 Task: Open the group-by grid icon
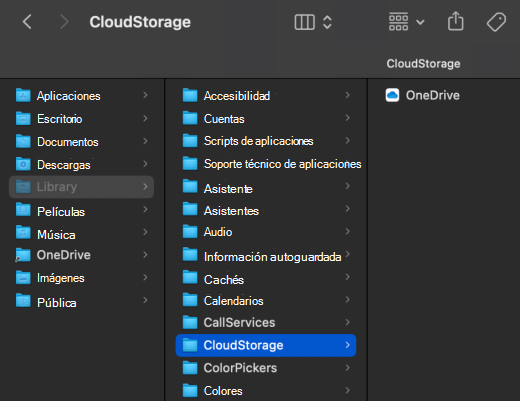point(398,22)
